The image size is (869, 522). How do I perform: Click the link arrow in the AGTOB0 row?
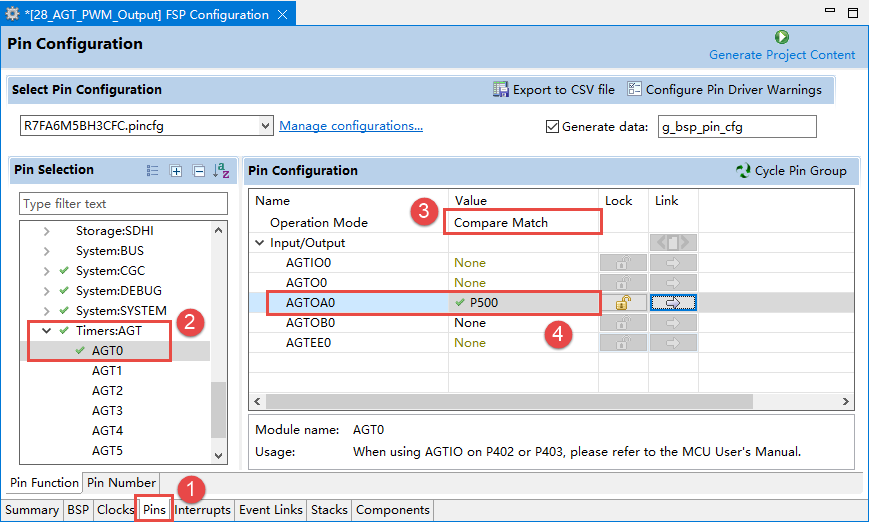point(673,323)
